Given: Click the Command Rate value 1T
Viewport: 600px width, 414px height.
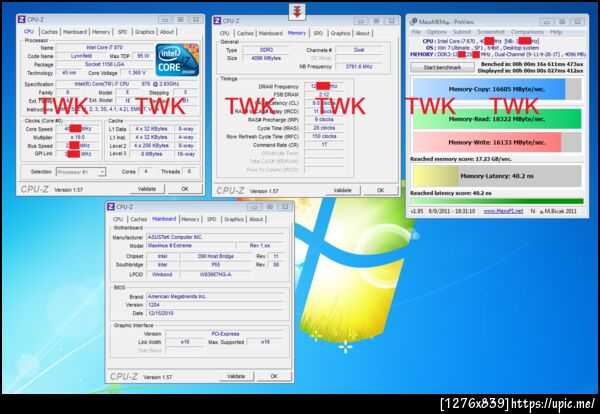Looking at the screenshot, I should click(324, 145).
